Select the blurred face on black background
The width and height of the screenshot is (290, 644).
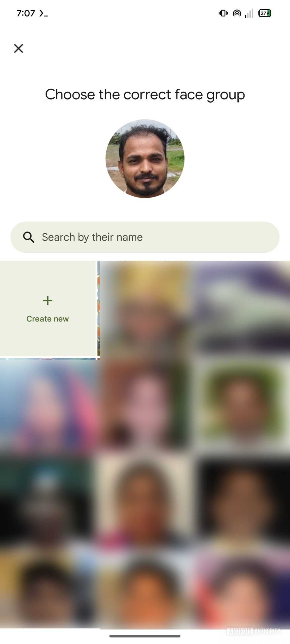point(242,503)
